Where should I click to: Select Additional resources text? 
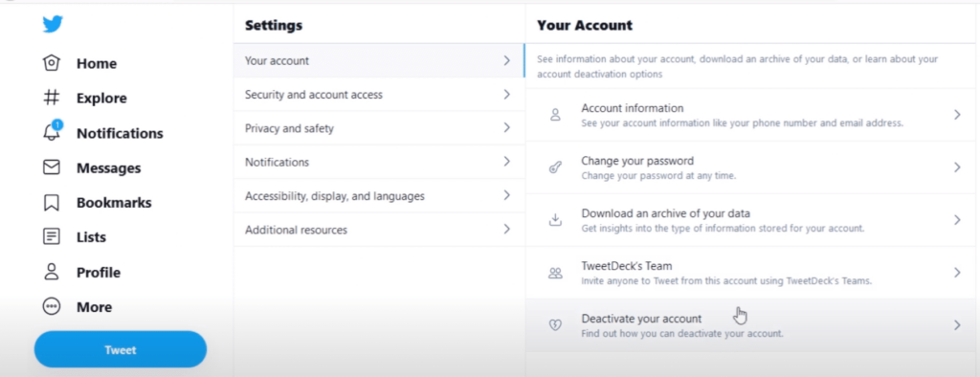[296, 230]
